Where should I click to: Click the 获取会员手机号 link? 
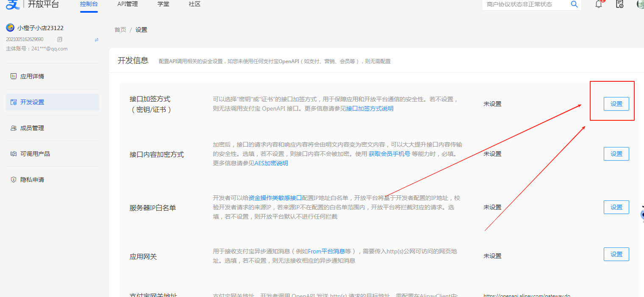coord(389,154)
